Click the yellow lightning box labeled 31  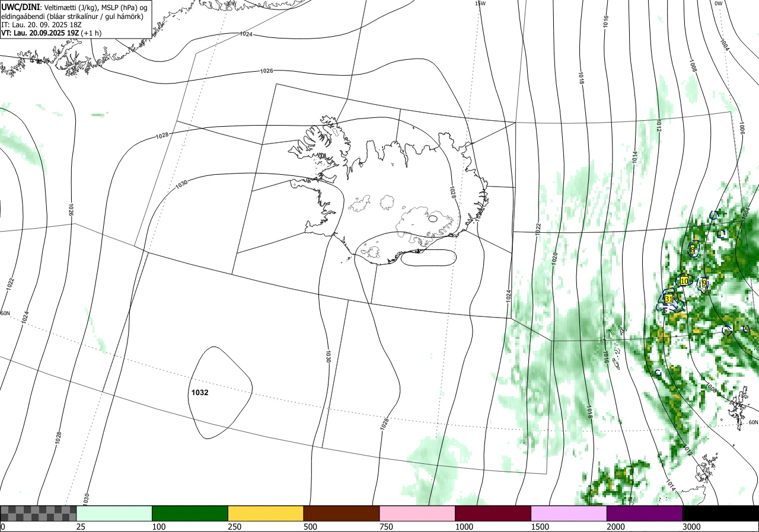(669, 299)
